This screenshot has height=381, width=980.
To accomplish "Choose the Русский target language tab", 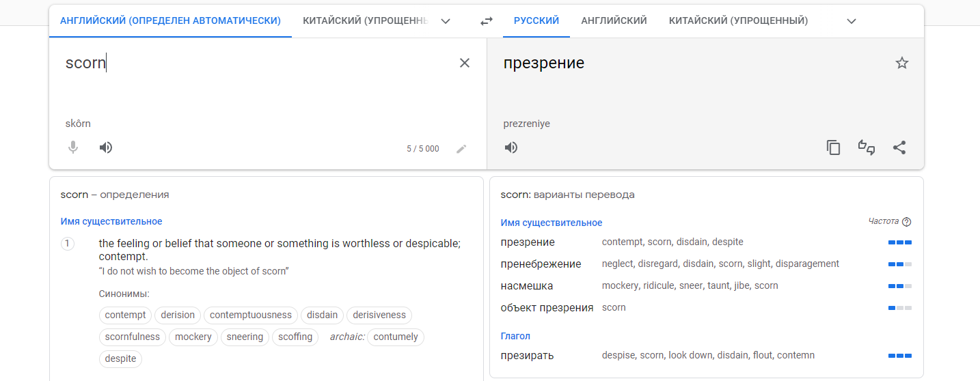I will point(536,21).
